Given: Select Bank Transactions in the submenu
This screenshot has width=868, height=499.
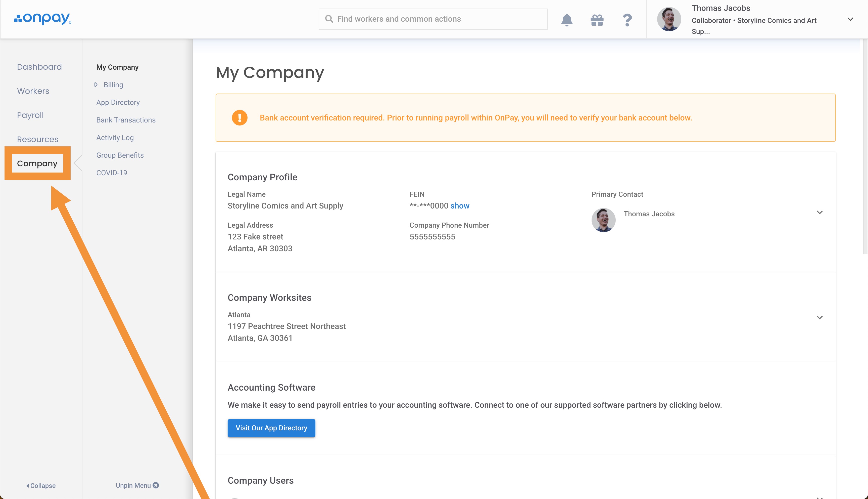Looking at the screenshot, I should point(126,120).
